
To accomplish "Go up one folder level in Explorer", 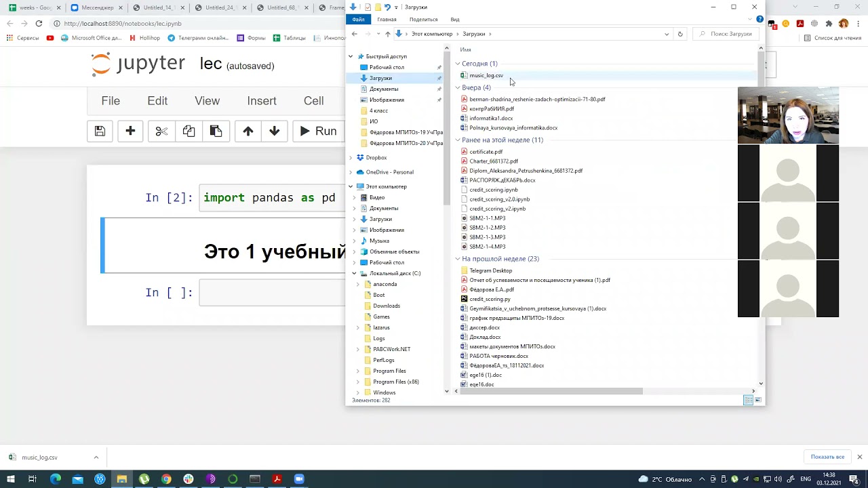I will [387, 34].
